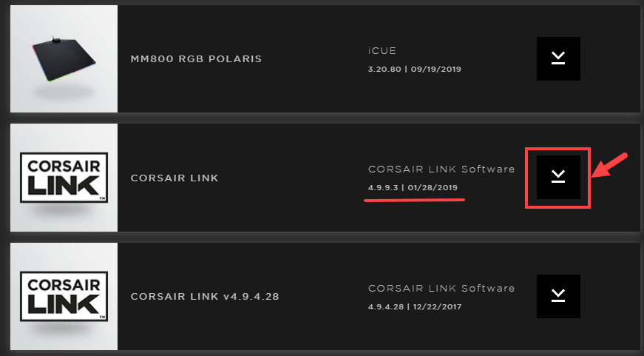Click the 12/22/2017 release date

point(438,306)
